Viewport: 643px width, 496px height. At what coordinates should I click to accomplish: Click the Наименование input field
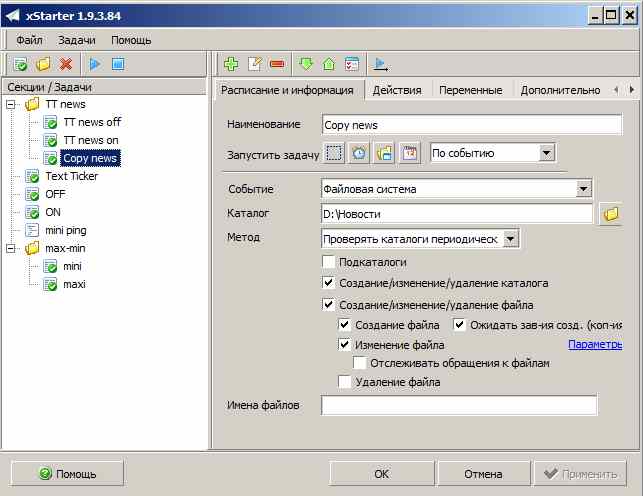coord(472,125)
